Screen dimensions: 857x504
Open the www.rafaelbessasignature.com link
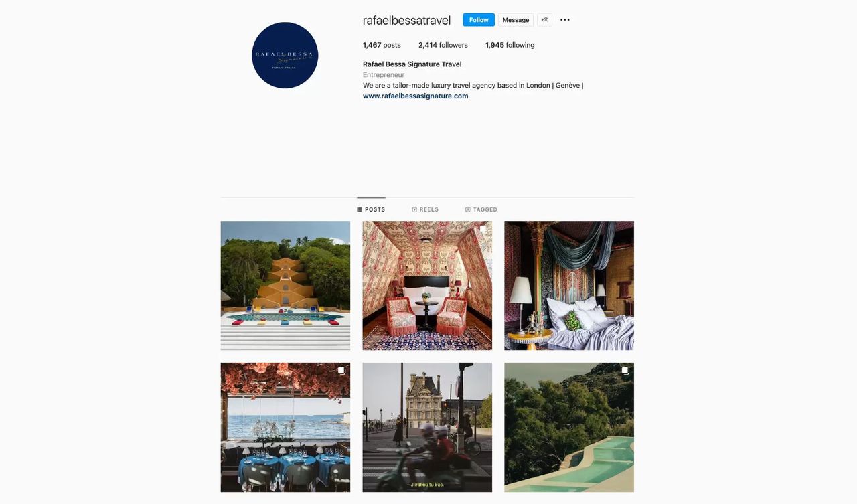(x=415, y=96)
